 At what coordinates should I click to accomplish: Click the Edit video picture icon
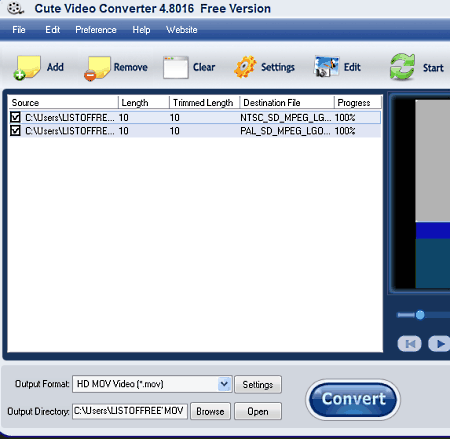(326, 67)
